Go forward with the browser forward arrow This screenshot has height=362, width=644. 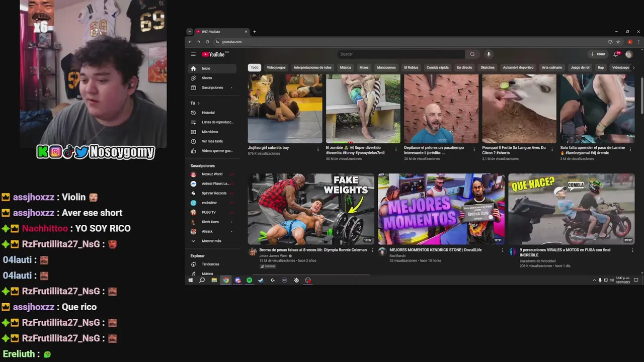click(199, 42)
